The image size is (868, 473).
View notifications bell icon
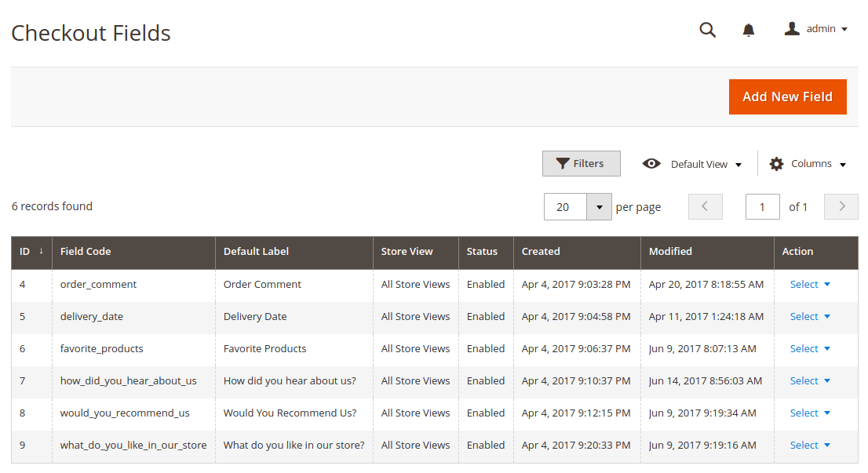pyautogui.click(x=749, y=30)
